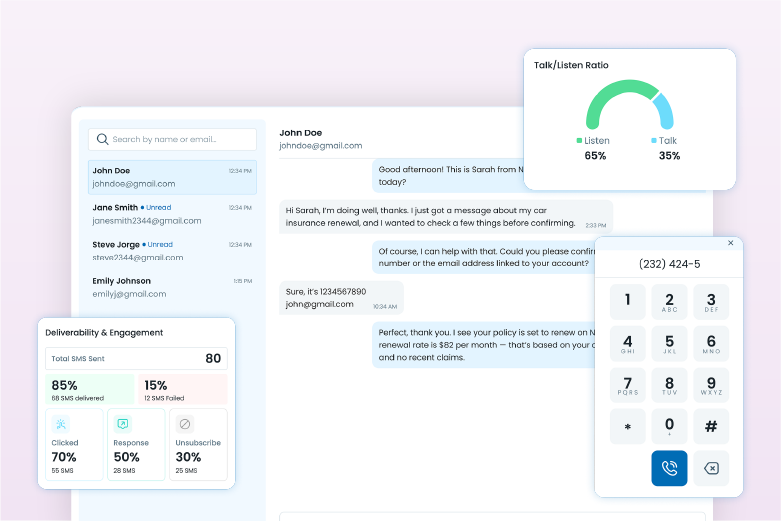The height and width of the screenshot is (521, 781).
Task: Click the 85% SMS delivered card
Action: pos(89,390)
